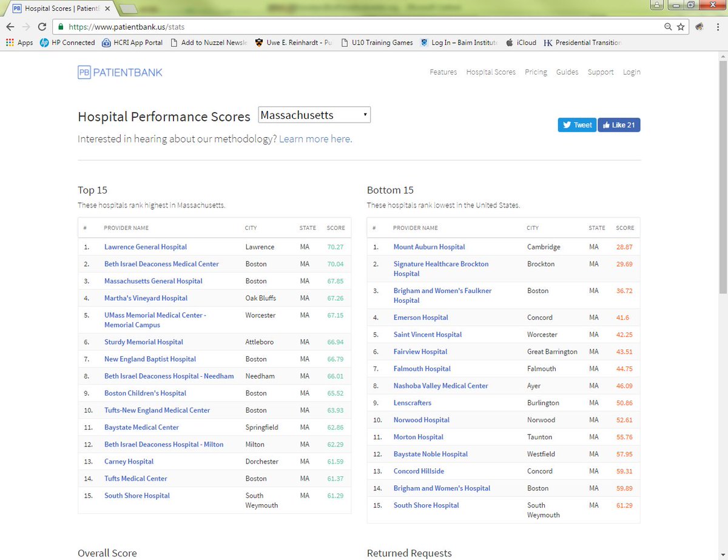Open a new tab button
728x560 pixels.
click(129, 8)
